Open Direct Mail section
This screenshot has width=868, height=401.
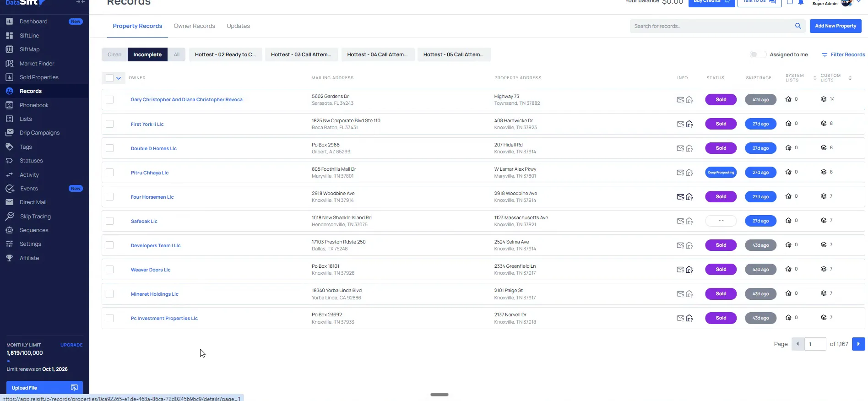33,202
